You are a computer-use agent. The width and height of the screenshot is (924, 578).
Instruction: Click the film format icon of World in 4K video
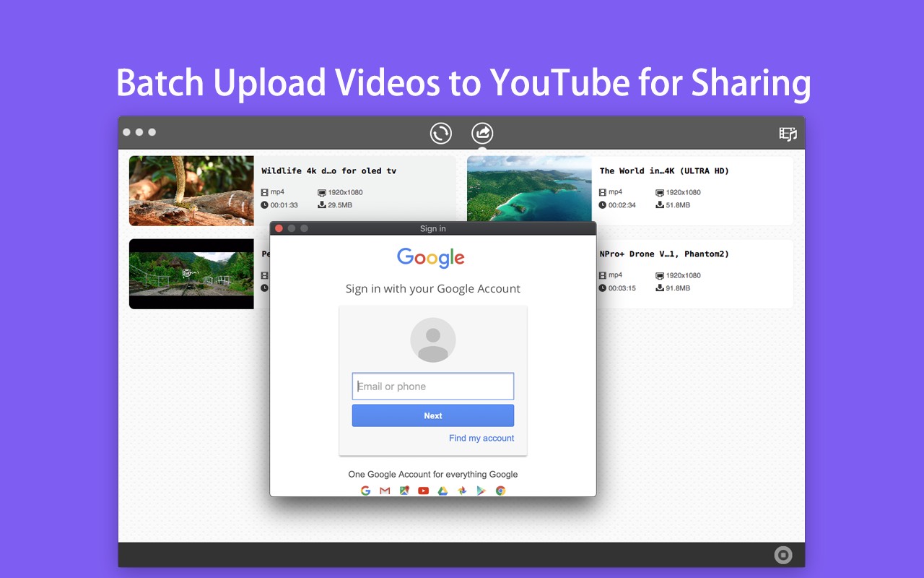(x=603, y=192)
